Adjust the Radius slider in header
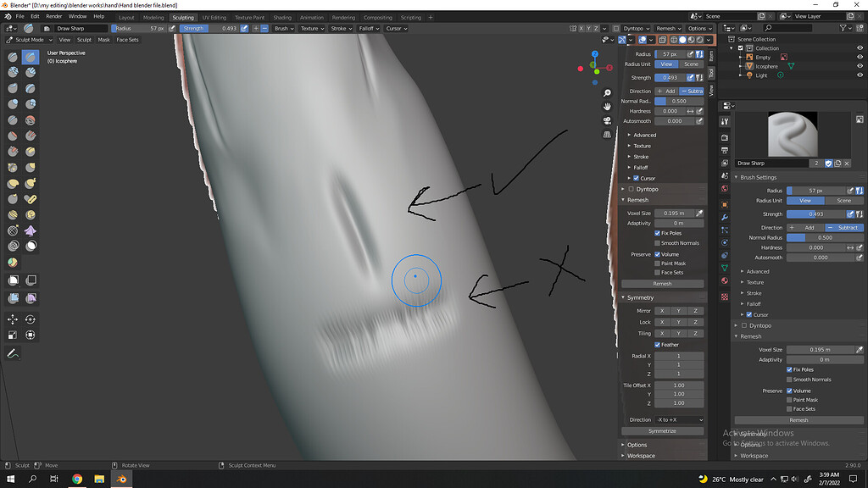Image resolution: width=868 pixels, height=488 pixels. click(x=139, y=28)
